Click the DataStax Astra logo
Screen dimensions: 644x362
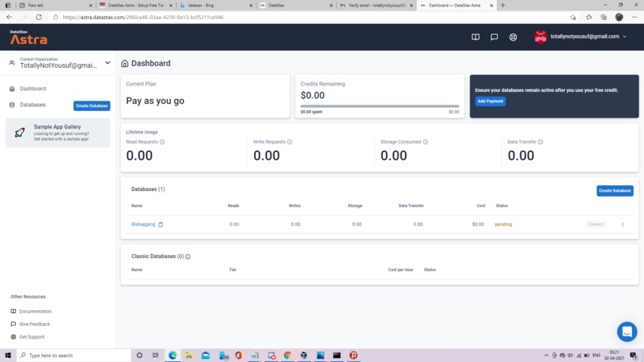tap(28, 38)
